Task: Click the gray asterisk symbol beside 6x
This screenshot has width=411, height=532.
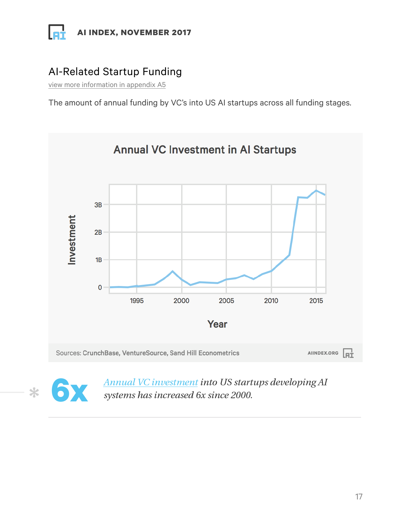Action: pos(34,392)
